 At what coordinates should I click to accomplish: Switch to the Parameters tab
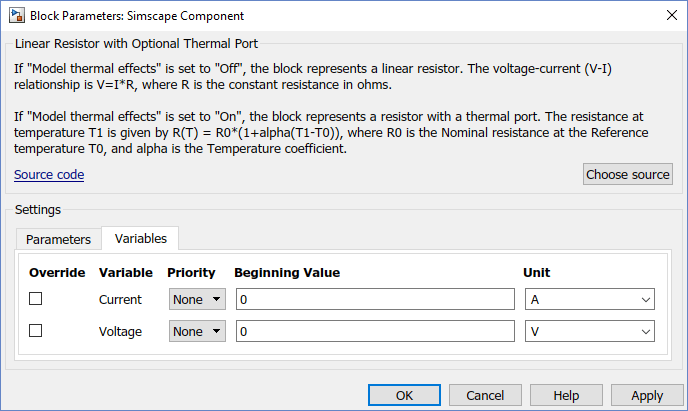tap(58, 239)
